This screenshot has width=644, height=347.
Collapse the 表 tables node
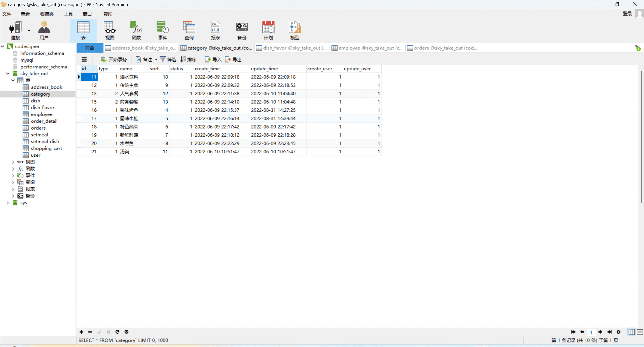pyautogui.click(x=13, y=80)
